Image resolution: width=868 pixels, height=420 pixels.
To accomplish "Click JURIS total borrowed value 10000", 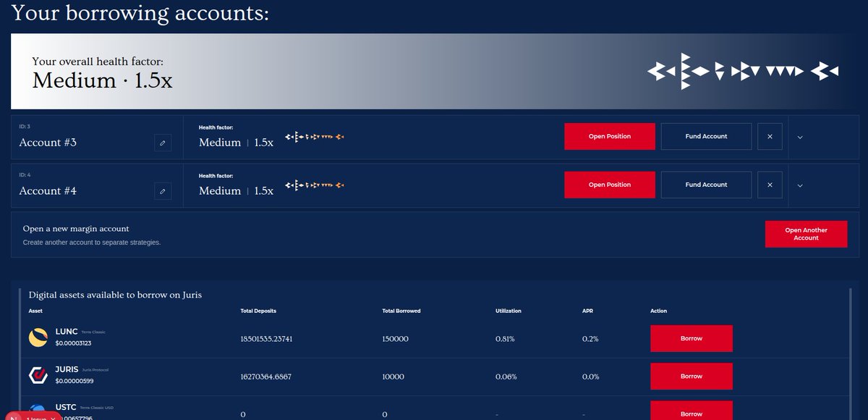I will coord(393,377).
